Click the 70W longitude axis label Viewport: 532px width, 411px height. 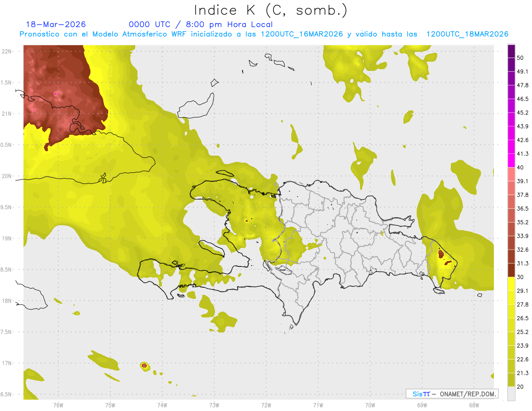click(370, 405)
